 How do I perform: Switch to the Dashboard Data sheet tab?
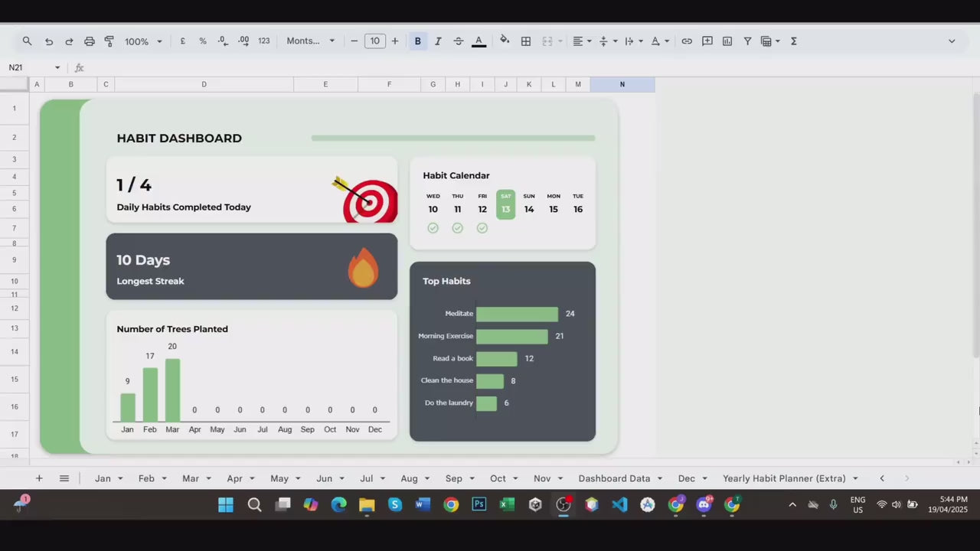(x=614, y=478)
